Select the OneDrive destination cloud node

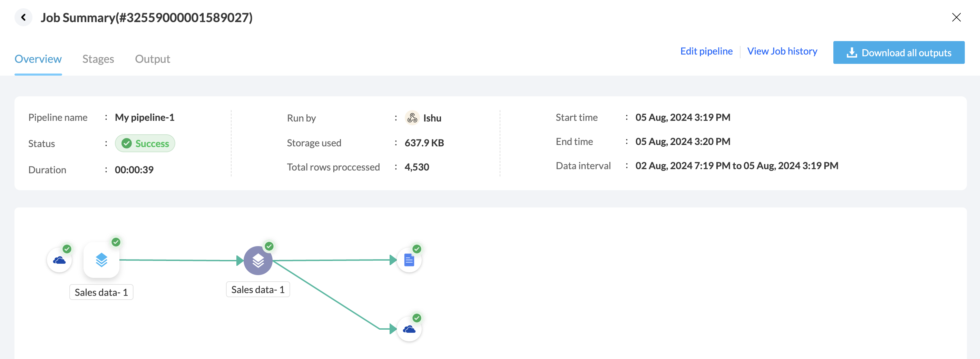coord(409,329)
